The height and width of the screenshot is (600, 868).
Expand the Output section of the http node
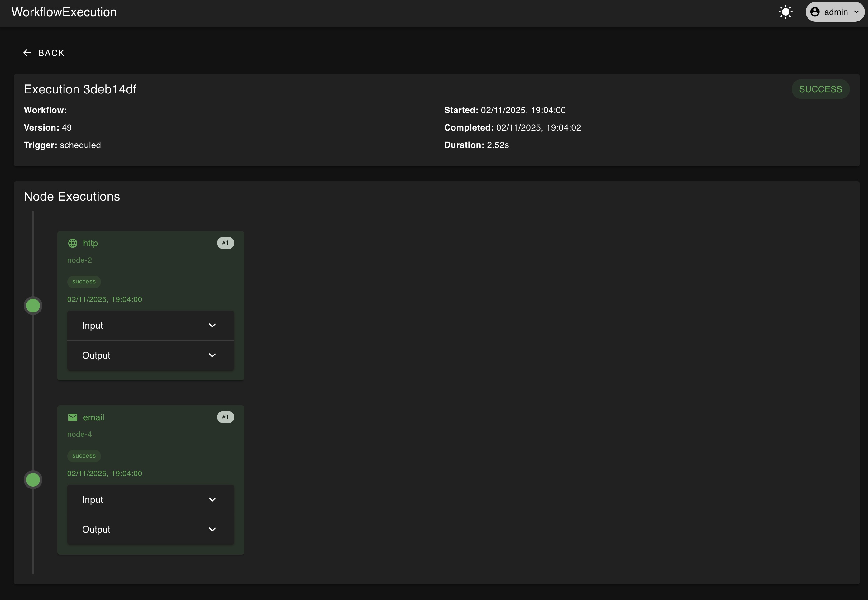[x=150, y=355]
